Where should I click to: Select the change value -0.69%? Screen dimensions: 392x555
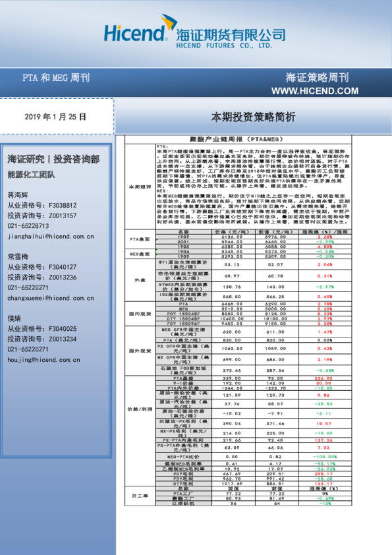[325, 498]
